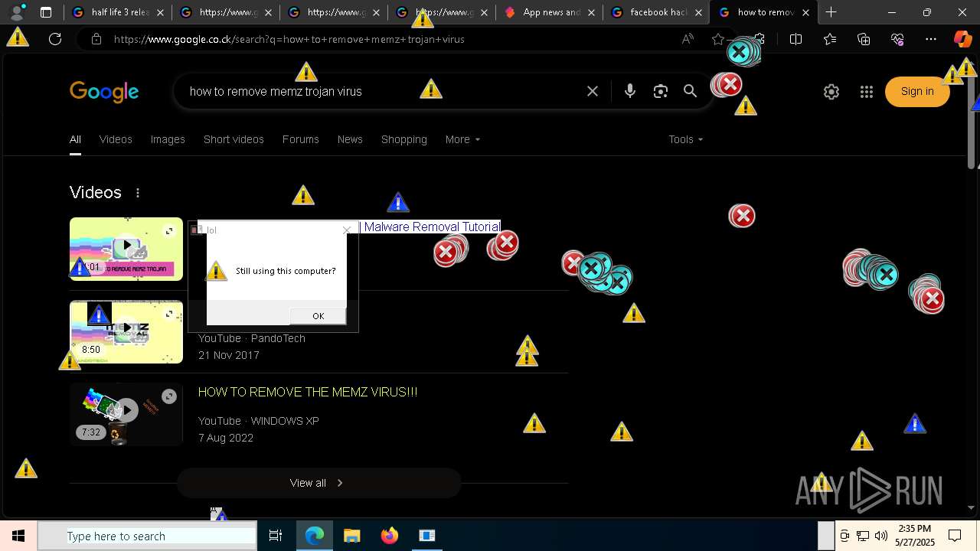This screenshot has width=980, height=551.
Task: Select the Forums tab
Action: (300, 139)
